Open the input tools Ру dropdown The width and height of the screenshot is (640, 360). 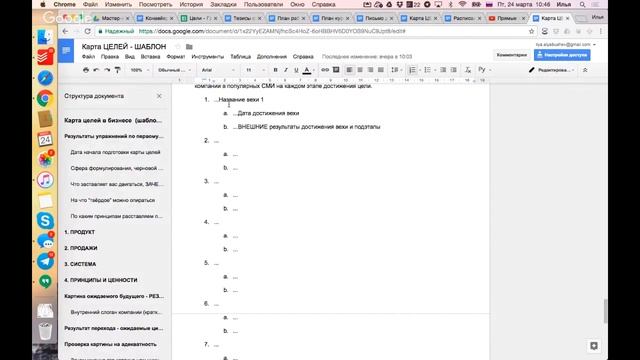484,70
